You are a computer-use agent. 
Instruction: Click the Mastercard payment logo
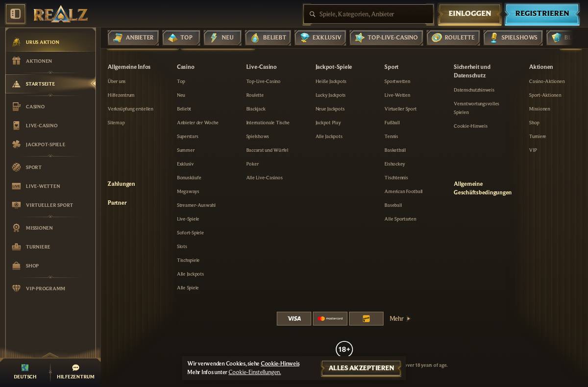(x=330, y=318)
